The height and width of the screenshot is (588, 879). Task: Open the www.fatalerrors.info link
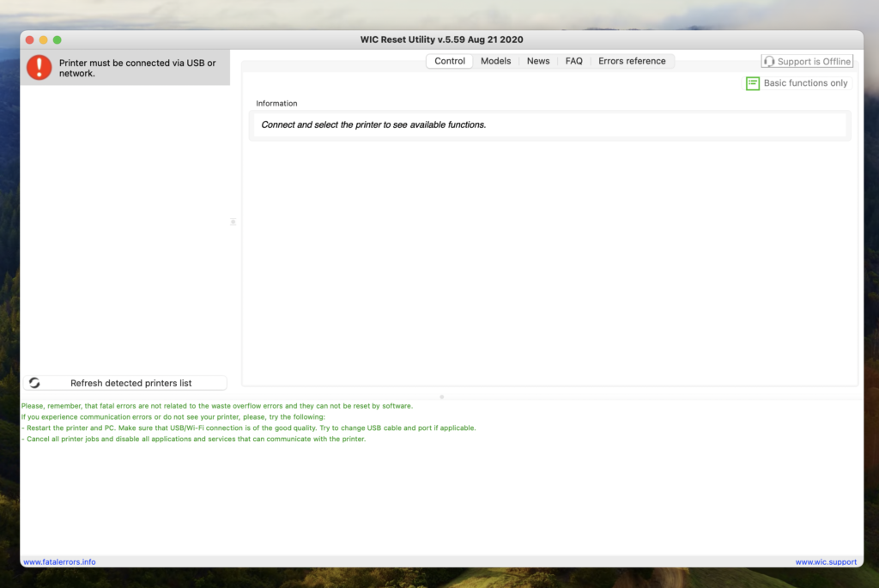tap(59, 561)
